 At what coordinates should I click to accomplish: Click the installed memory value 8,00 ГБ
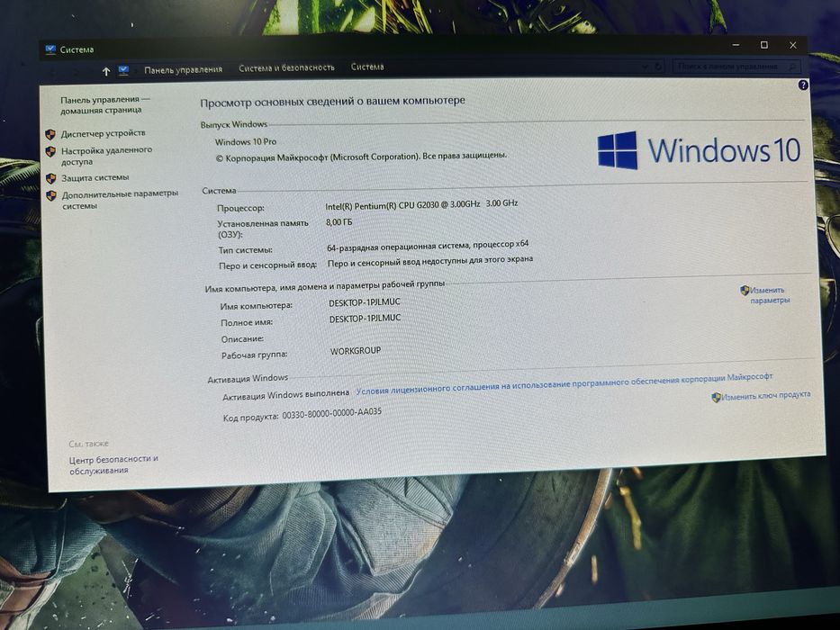pyautogui.click(x=339, y=221)
